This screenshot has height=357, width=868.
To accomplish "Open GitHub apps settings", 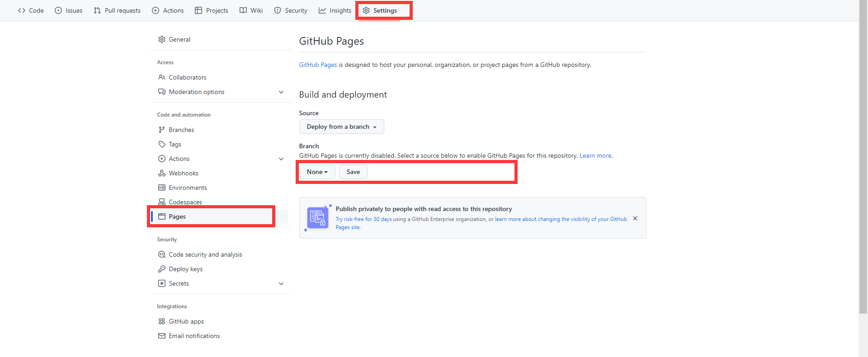I will tap(221, 321).
